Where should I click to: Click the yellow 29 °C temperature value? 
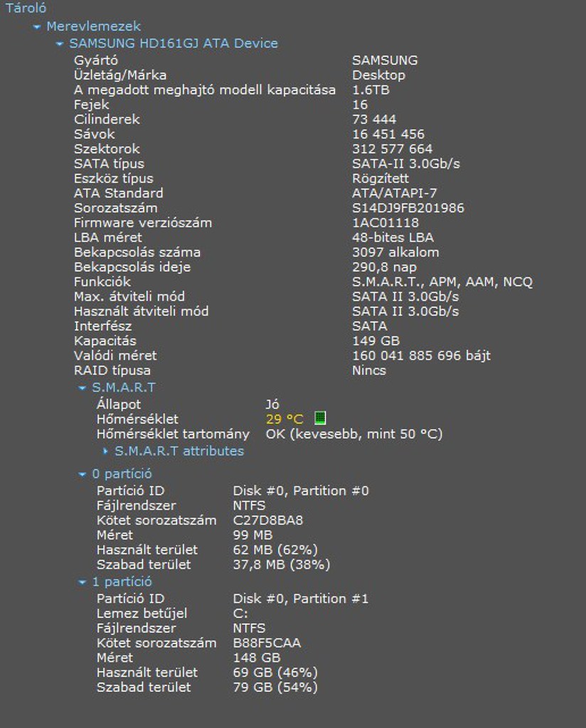(284, 419)
